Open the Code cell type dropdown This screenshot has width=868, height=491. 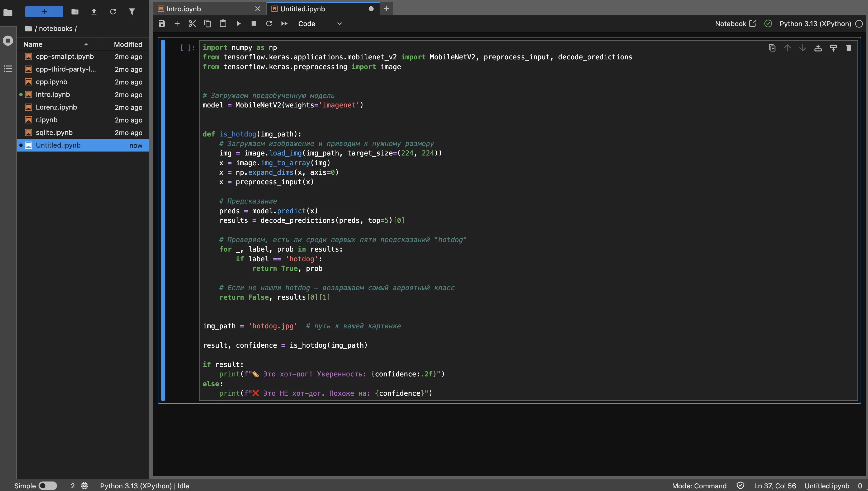320,23
